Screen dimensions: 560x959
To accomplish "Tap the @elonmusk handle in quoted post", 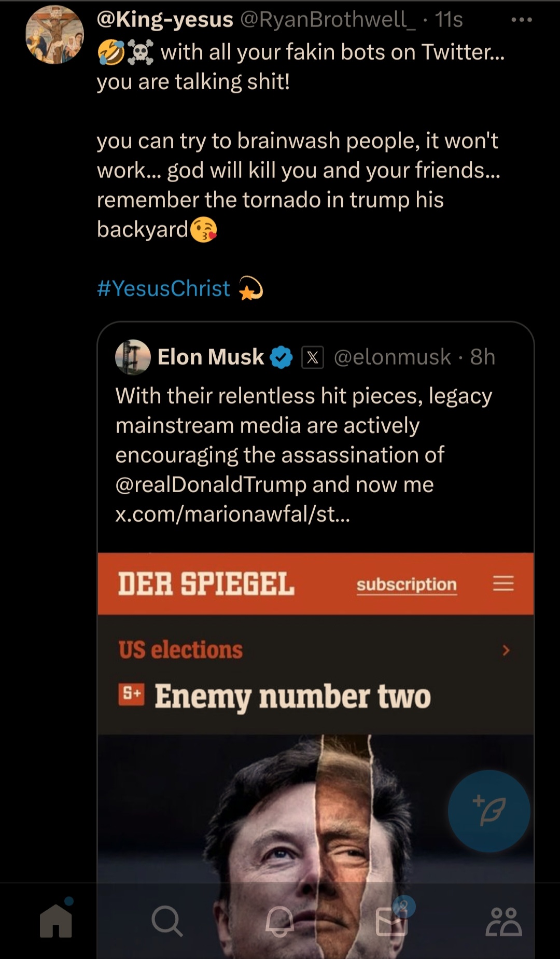I will [393, 357].
